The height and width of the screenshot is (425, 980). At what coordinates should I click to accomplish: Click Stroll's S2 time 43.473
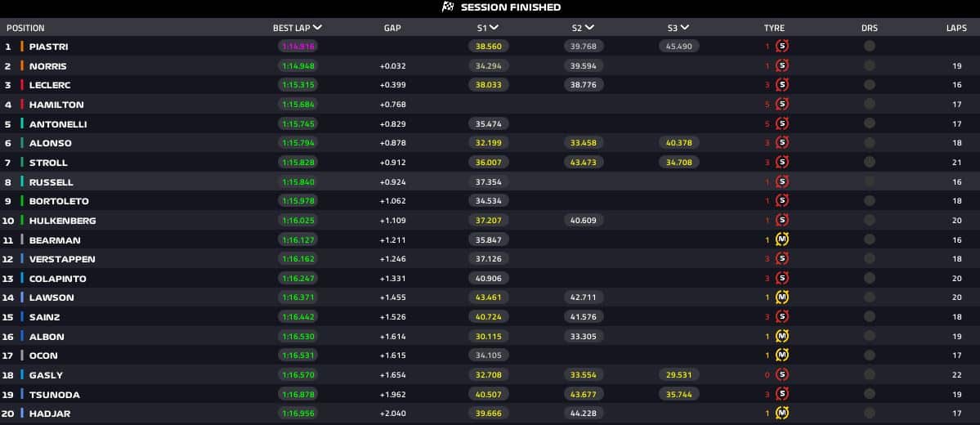(x=584, y=163)
